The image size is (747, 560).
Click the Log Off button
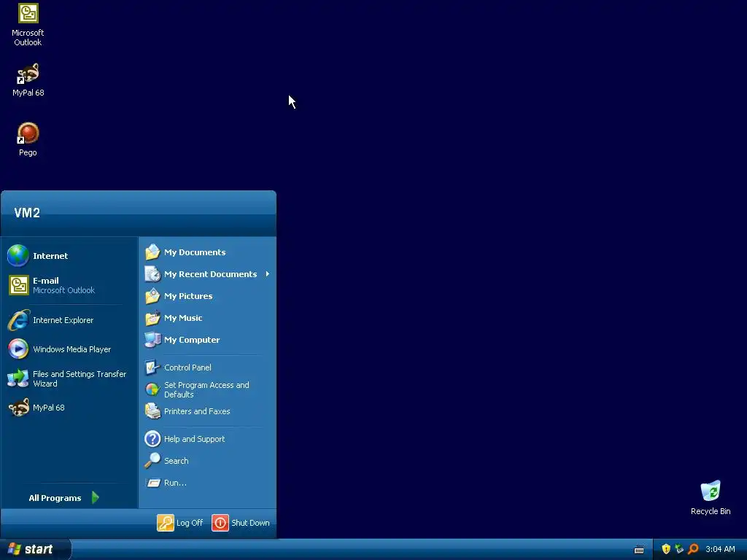pyautogui.click(x=181, y=523)
